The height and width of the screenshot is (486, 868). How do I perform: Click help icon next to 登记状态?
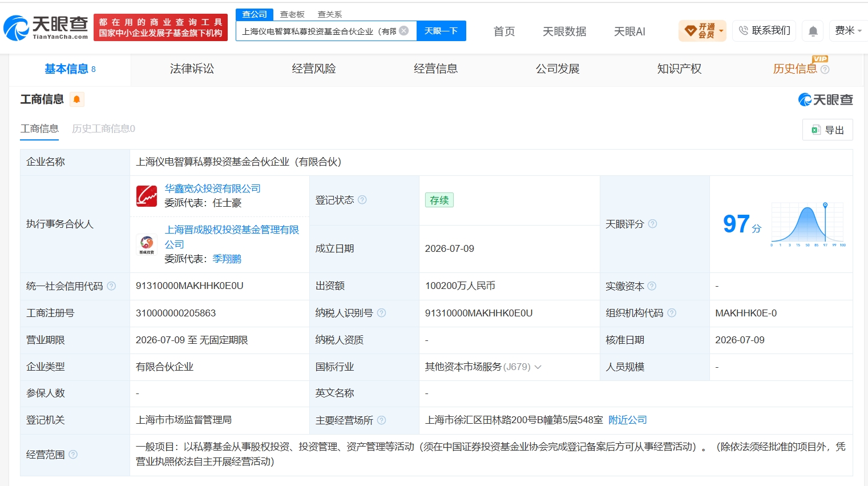coord(362,200)
